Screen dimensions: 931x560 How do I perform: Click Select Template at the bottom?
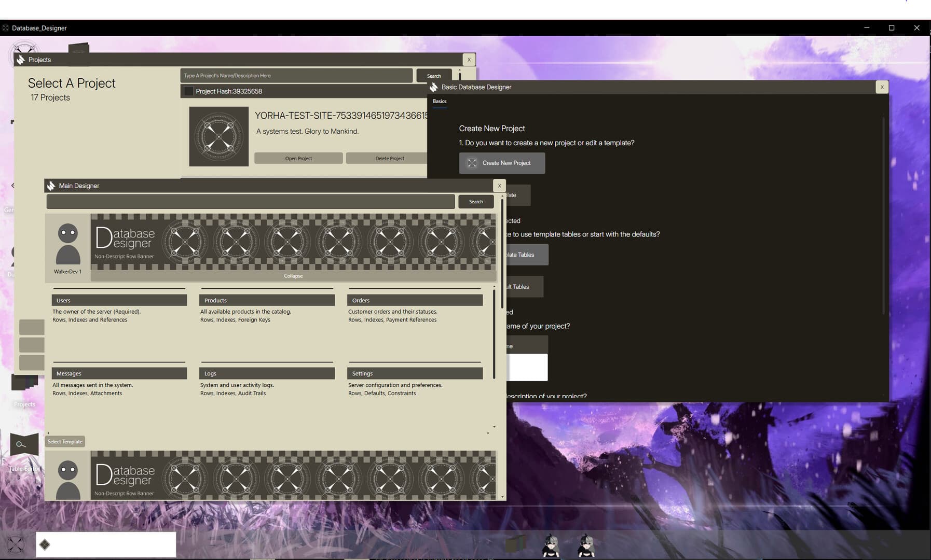[x=64, y=441]
